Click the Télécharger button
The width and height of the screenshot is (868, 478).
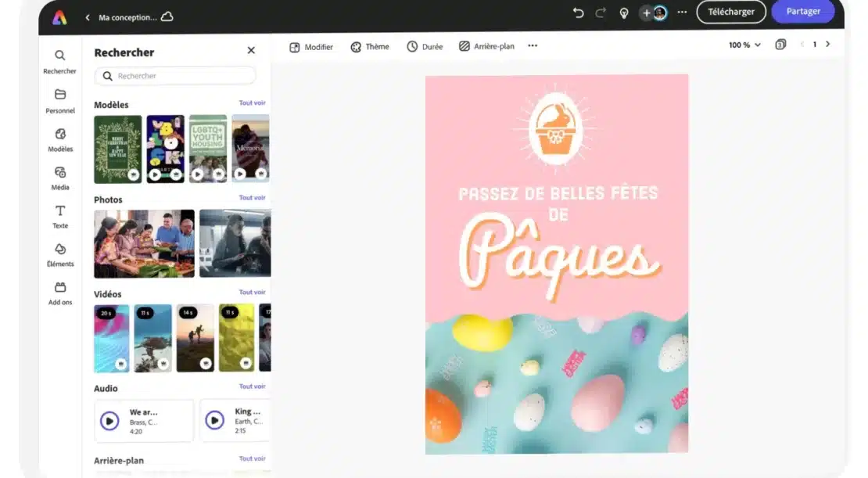coord(731,12)
